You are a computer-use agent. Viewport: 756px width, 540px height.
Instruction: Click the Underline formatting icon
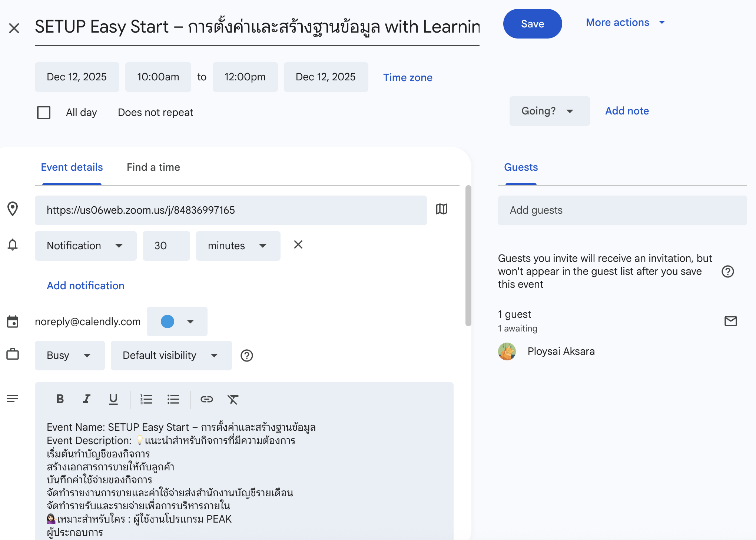click(x=113, y=399)
